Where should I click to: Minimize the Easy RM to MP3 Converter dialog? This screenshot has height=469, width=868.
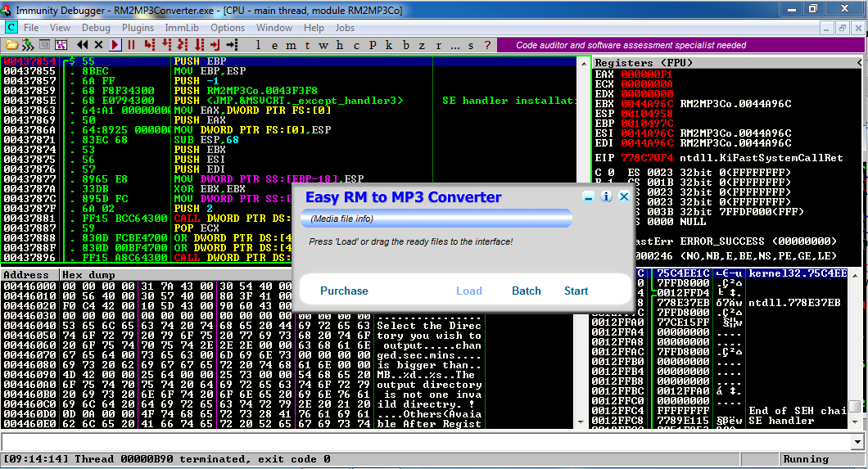tap(589, 197)
